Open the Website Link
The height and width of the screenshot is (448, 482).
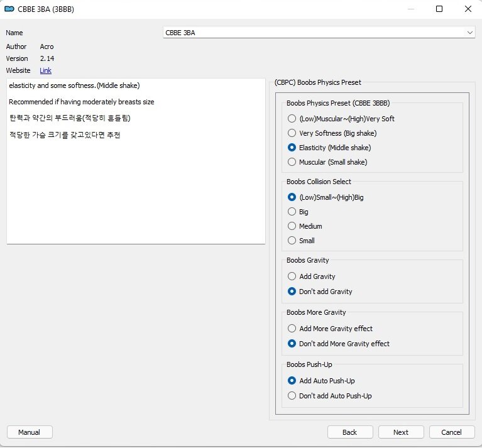click(45, 70)
